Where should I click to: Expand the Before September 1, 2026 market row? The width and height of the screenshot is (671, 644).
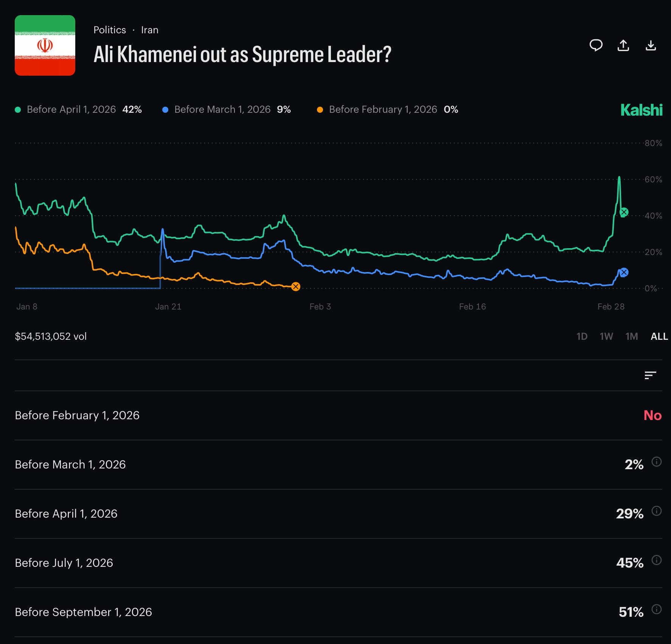point(339,612)
